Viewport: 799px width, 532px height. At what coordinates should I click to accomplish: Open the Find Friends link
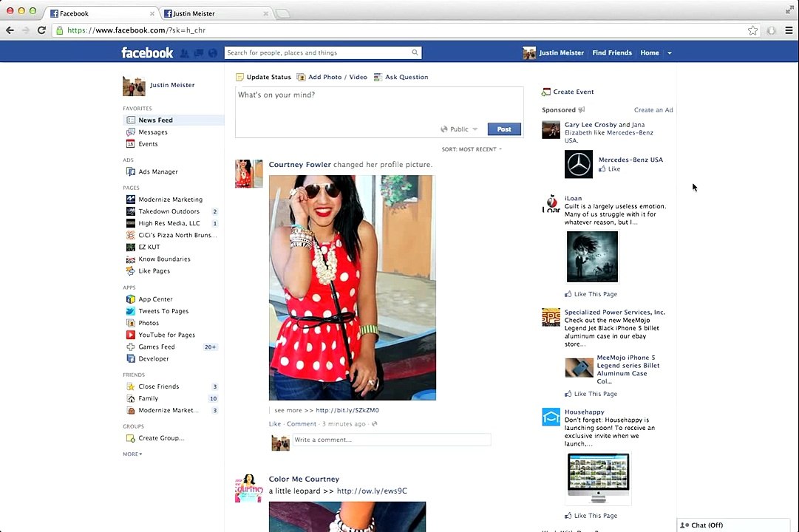[612, 53]
